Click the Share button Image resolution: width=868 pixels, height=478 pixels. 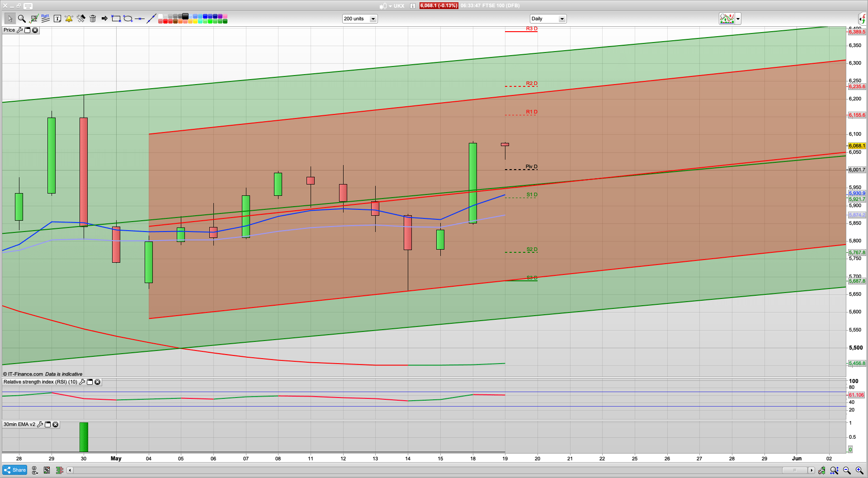tap(15, 470)
